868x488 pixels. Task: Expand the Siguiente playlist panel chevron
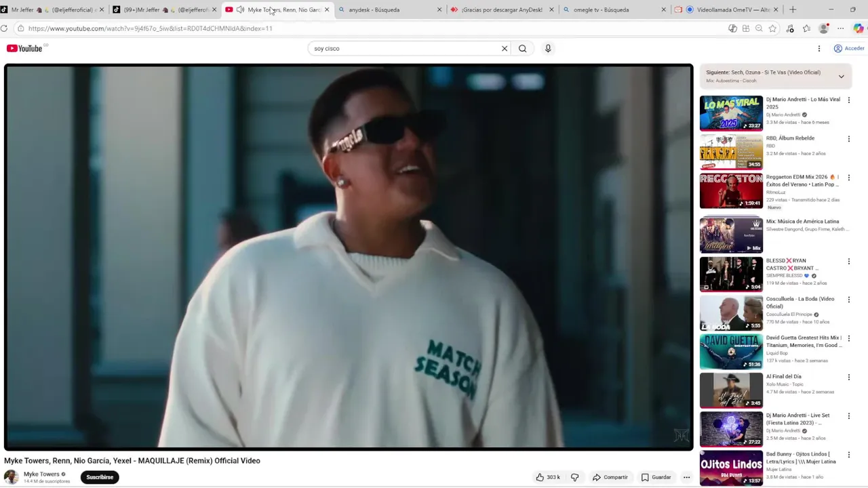[x=842, y=76]
